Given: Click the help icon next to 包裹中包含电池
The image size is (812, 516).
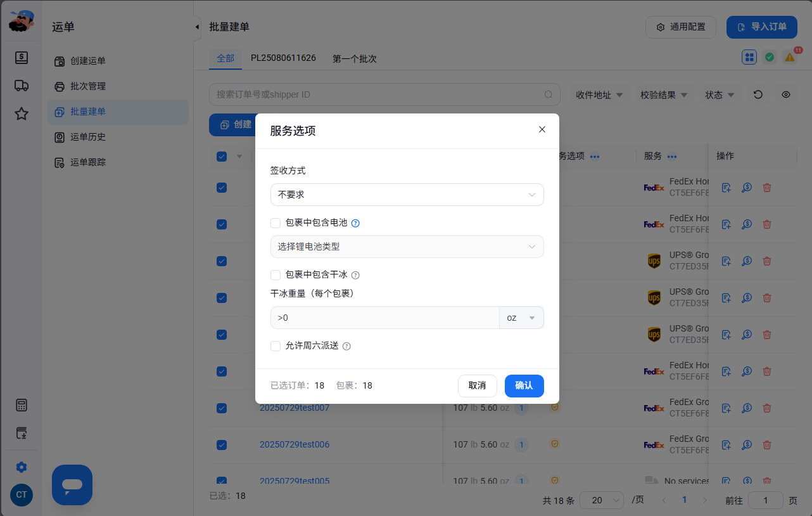Looking at the screenshot, I should 355,223.
